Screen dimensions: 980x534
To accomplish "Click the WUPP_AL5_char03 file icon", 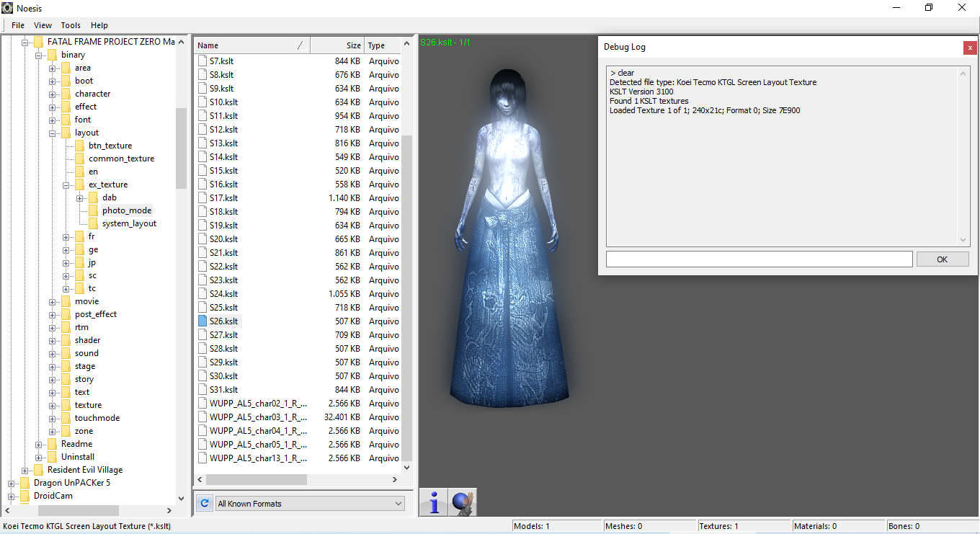I will tap(202, 417).
